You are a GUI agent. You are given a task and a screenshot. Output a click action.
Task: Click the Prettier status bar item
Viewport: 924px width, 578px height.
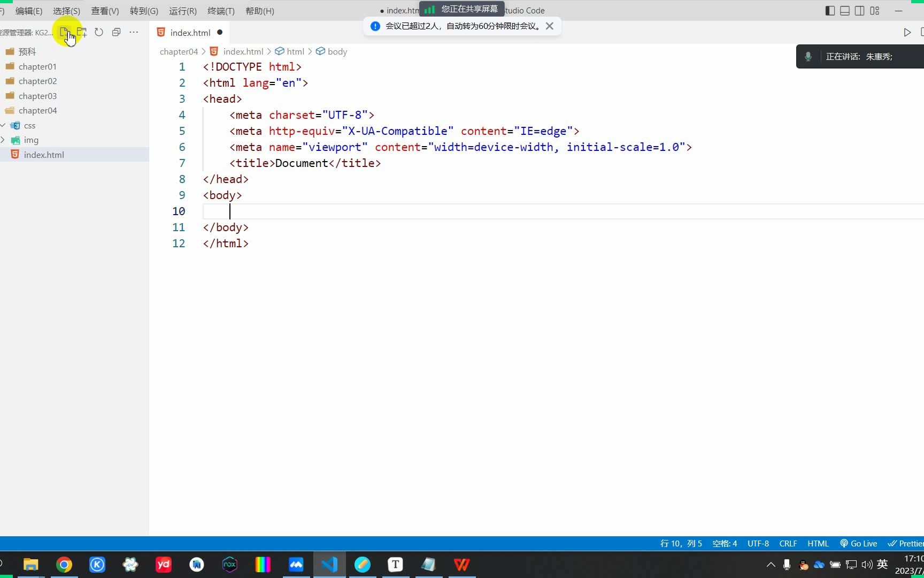tap(906, 543)
